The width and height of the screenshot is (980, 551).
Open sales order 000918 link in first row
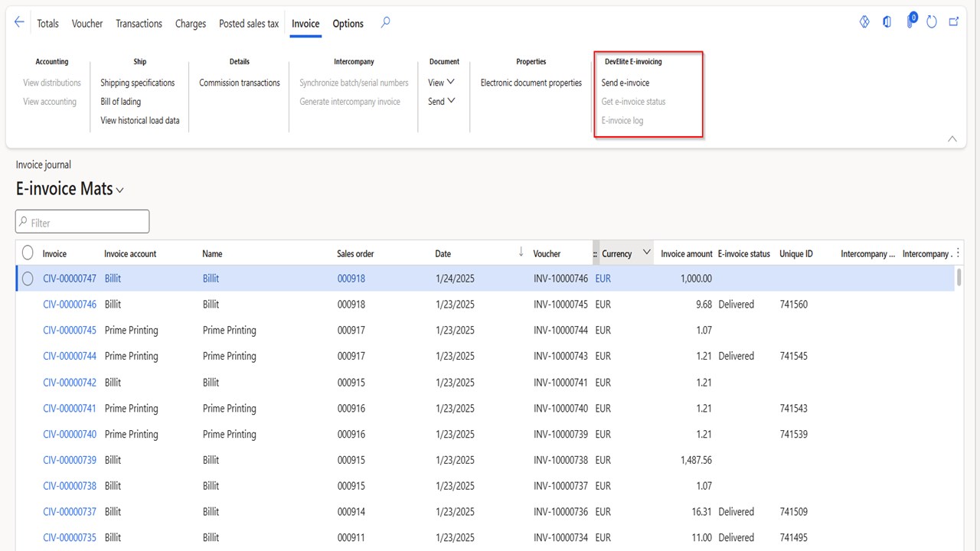coord(351,279)
